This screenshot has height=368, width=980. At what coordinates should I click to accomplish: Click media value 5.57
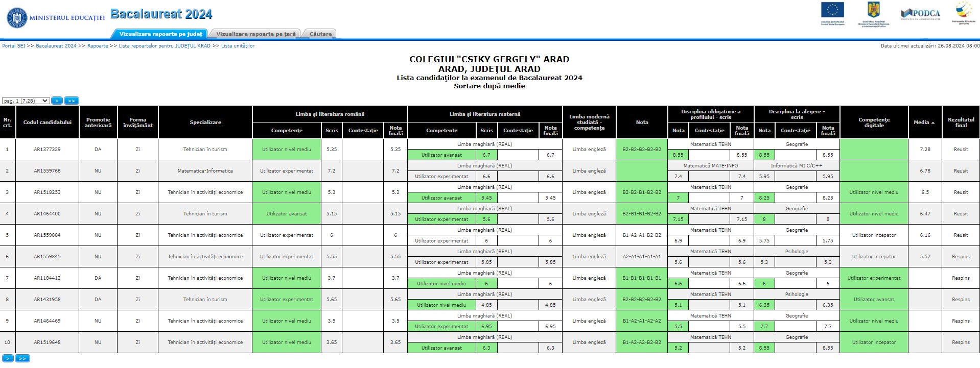pos(925,257)
